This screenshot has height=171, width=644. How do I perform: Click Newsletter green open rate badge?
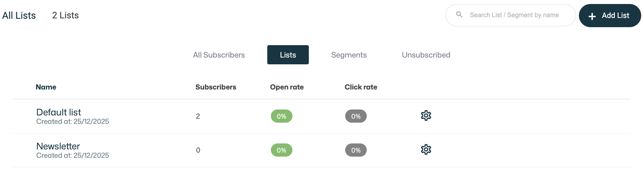[x=282, y=150]
